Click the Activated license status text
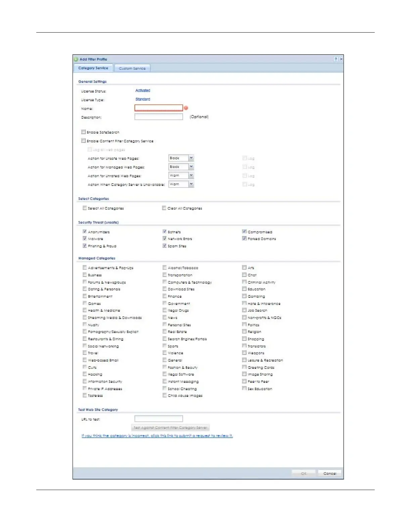 click(143, 91)
